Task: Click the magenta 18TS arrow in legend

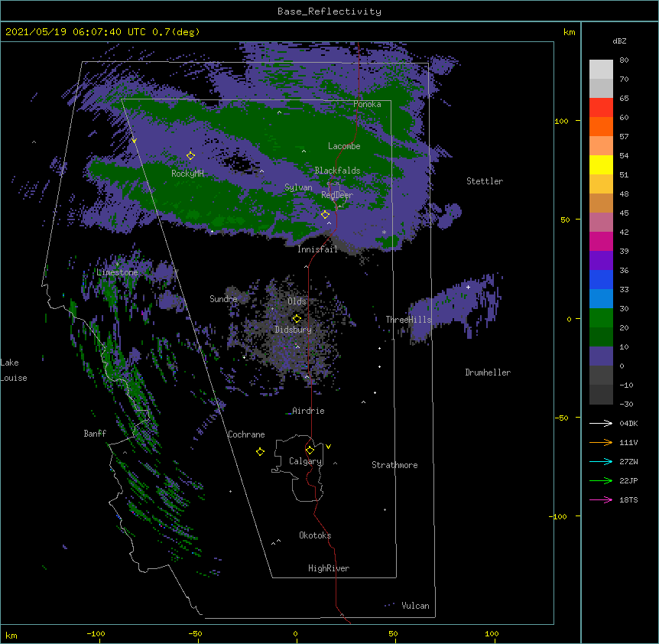Action: pyautogui.click(x=601, y=499)
